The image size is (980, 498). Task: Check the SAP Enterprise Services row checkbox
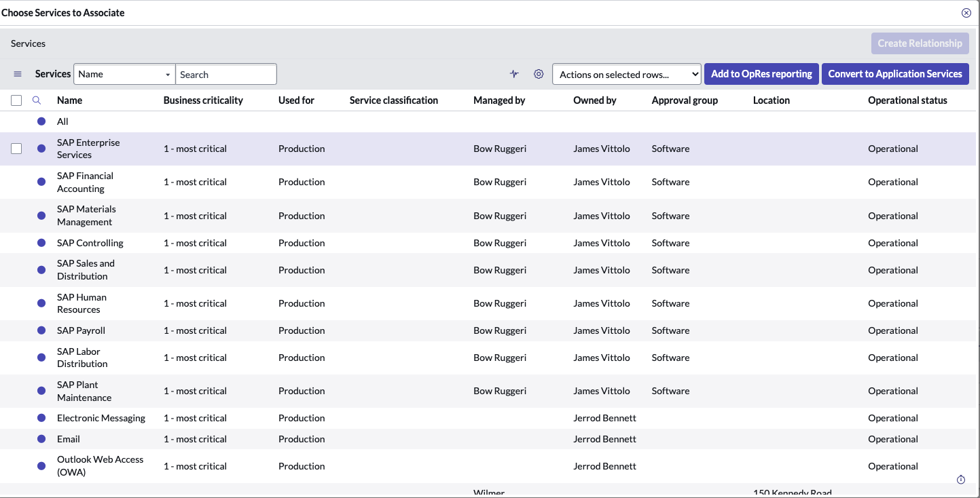coord(16,149)
